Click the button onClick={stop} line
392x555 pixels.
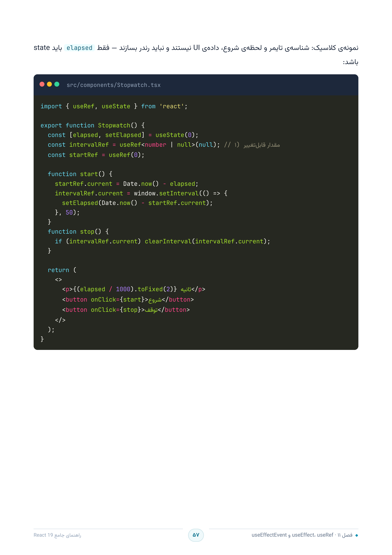click(x=126, y=310)
